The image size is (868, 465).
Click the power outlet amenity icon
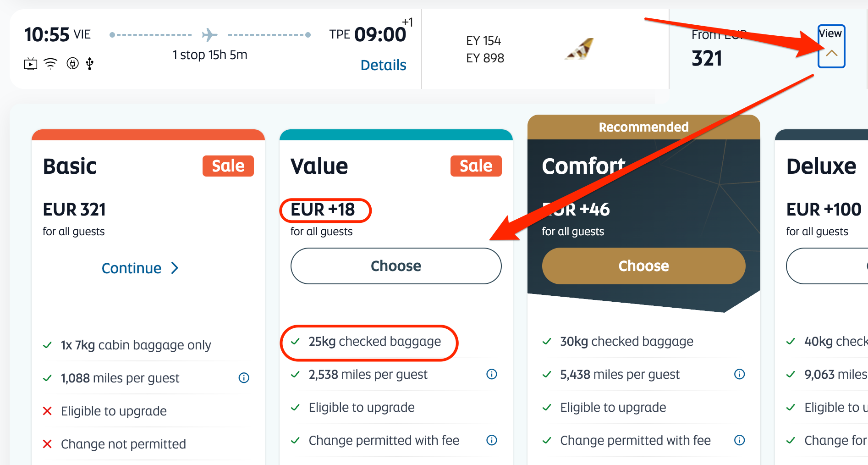(72, 63)
